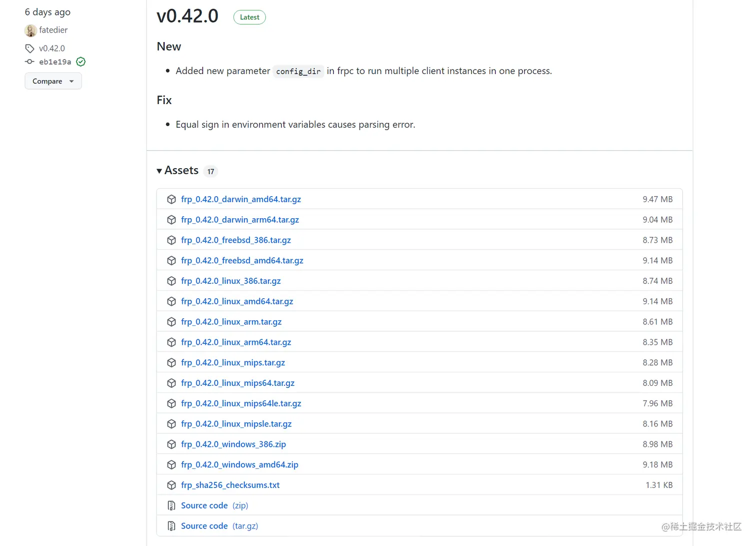Click package icon beside frp_0.42.0_darwin_amd64.tar.gz
The width and height of the screenshot is (756, 546).
[x=171, y=199]
